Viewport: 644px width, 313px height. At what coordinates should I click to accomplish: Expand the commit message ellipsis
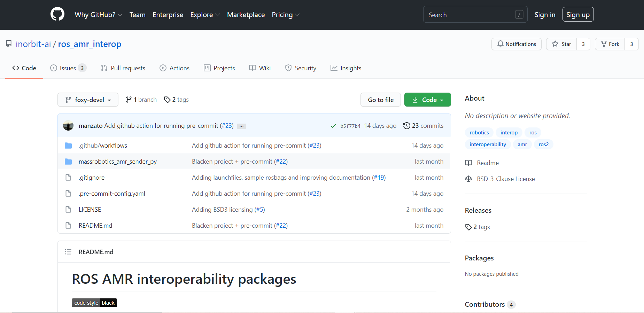(241, 126)
